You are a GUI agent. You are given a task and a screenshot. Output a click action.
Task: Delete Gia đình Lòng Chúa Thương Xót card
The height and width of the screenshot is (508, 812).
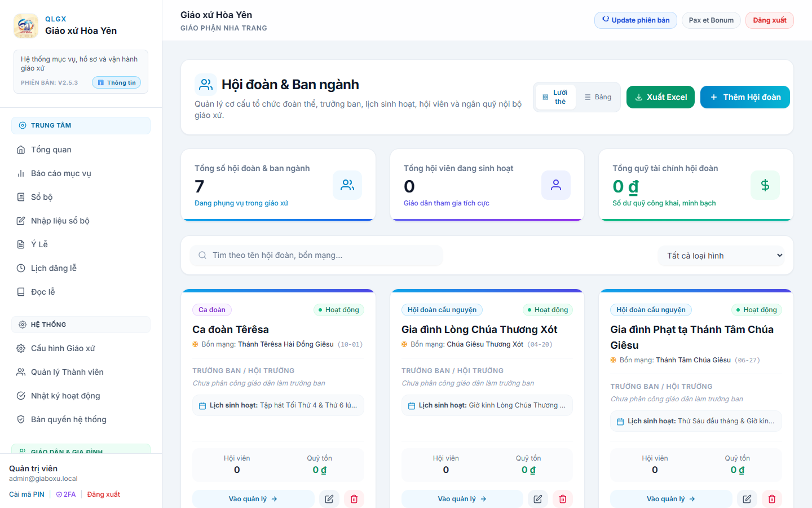tap(563, 499)
